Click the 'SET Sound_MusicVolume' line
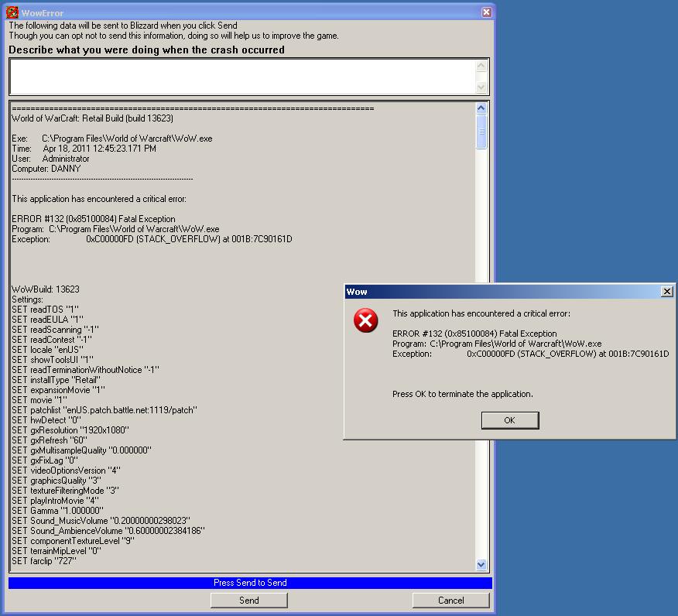The width and height of the screenshot is (678, 616). (x=101, y=521)
